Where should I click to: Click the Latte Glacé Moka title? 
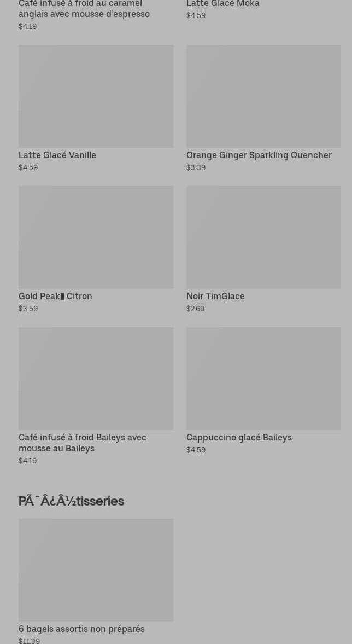(222, 4)
